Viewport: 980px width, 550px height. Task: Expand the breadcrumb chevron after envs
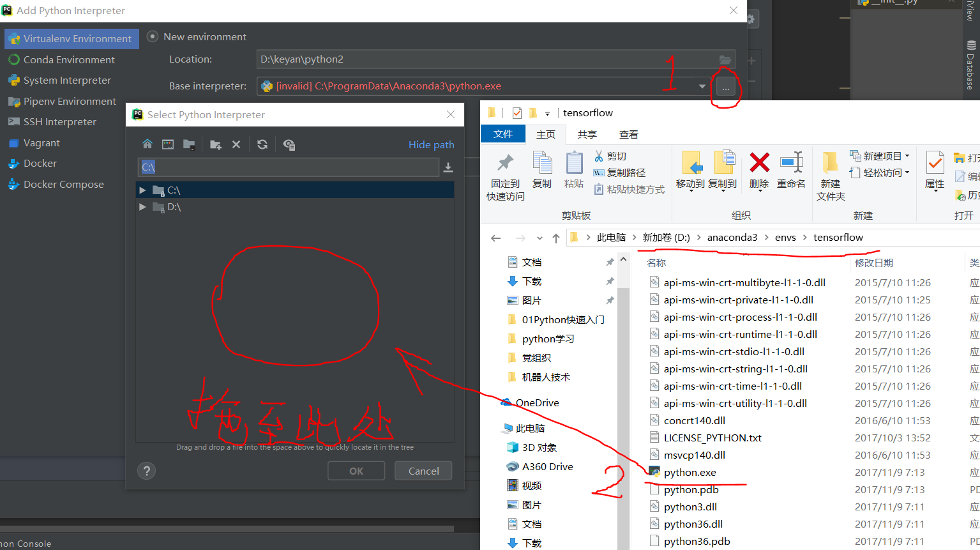click(x=804, y=238)
